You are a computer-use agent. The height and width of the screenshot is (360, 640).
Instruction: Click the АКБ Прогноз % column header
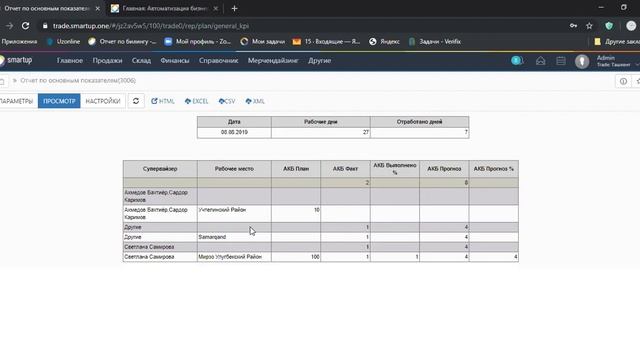pyautogui.click(x=494, y=169)
